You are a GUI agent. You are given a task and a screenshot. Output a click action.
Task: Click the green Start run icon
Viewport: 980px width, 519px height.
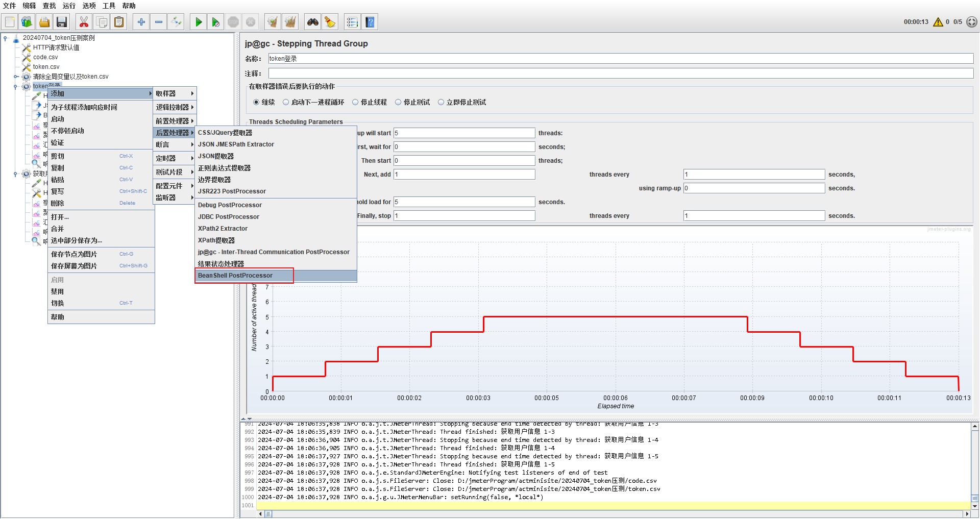click(199, 22)
